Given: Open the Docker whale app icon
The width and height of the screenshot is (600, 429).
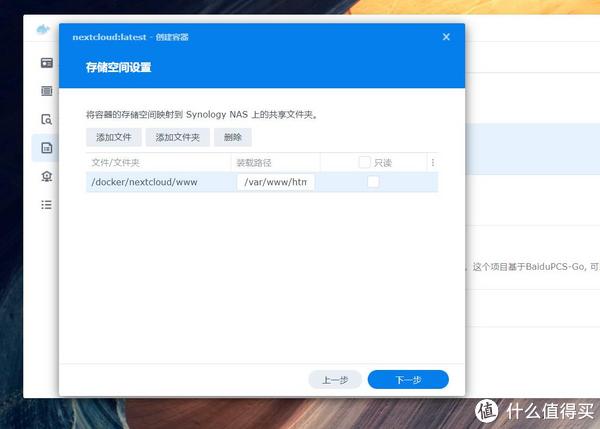Looking at the screenshot, I should pos(43,29).
